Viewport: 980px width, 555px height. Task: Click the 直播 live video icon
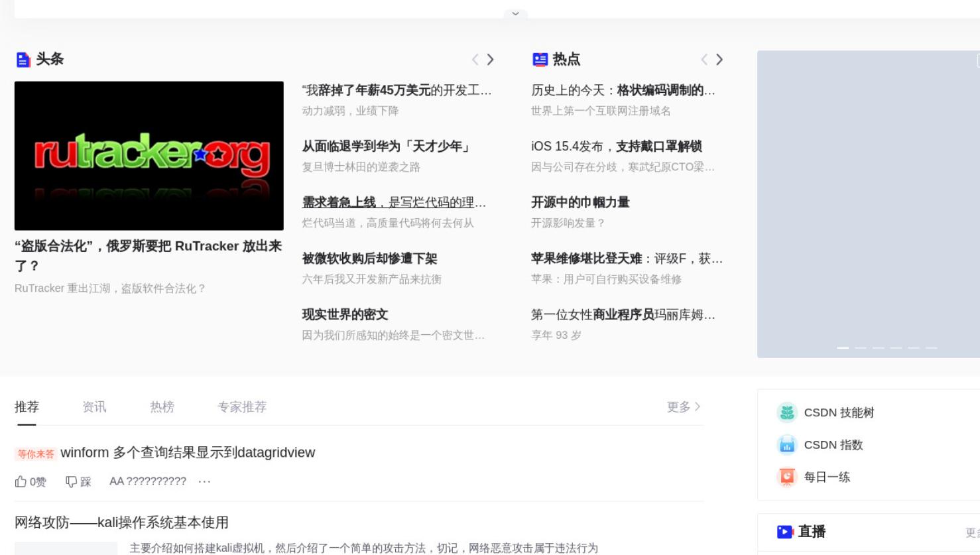tap(785, 532)
